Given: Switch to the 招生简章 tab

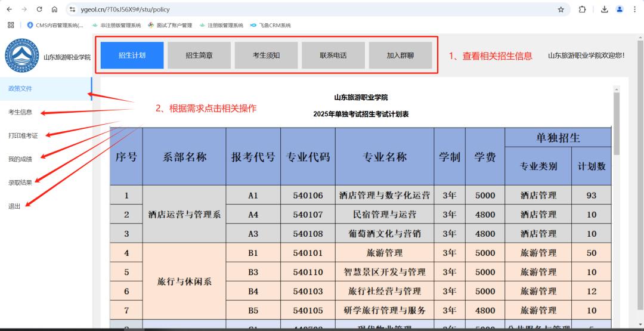Looking at the screenshot, I should point(199,55).
